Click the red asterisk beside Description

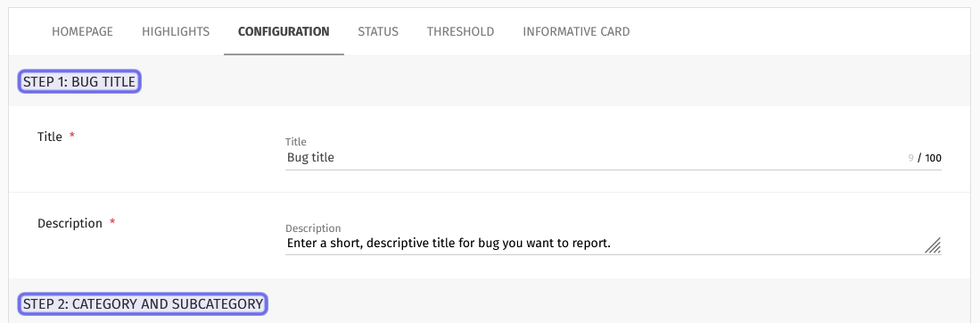pos(112,222)
